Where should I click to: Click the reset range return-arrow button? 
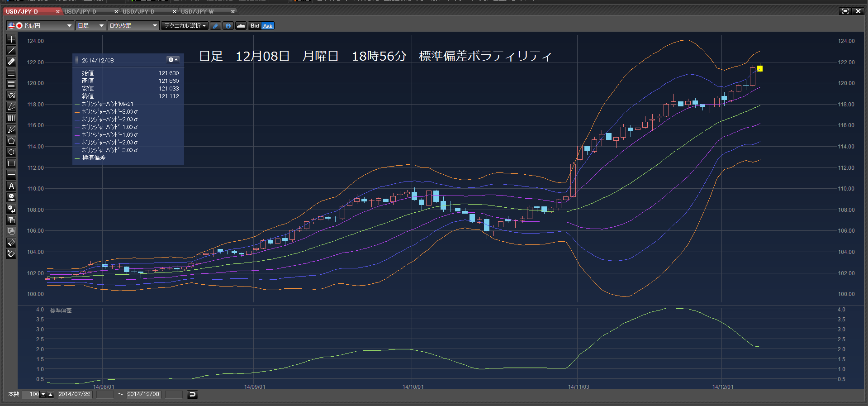point(192,394)
